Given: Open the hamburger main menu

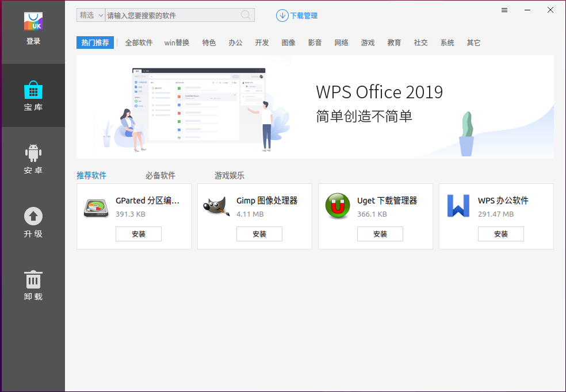Looking at the screenshot, I should 504,10.
